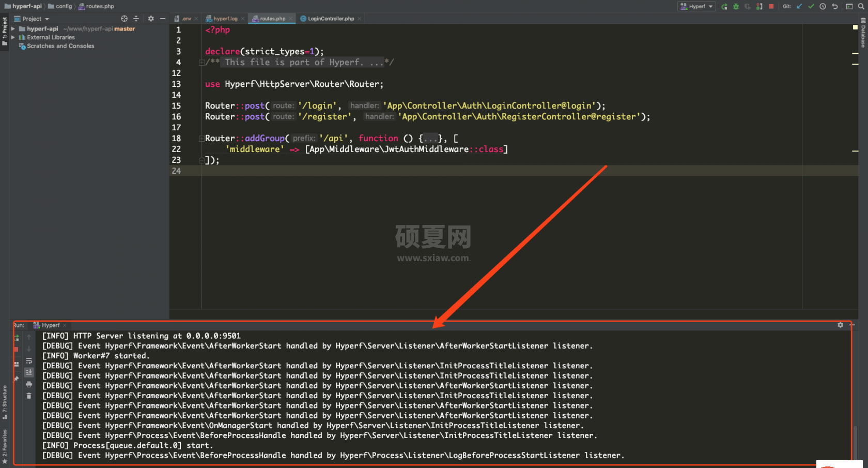Close the LoginController.php tab
The height and width of the screenshot is (468, 868).
point(359,19)
